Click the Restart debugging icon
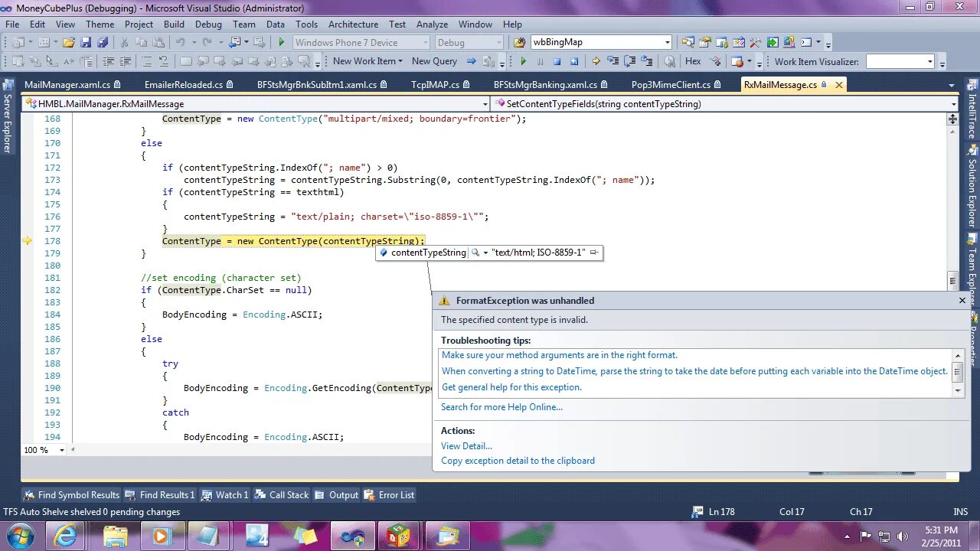The height and width of the screenshot is (551, 980). tap(574, 61)
